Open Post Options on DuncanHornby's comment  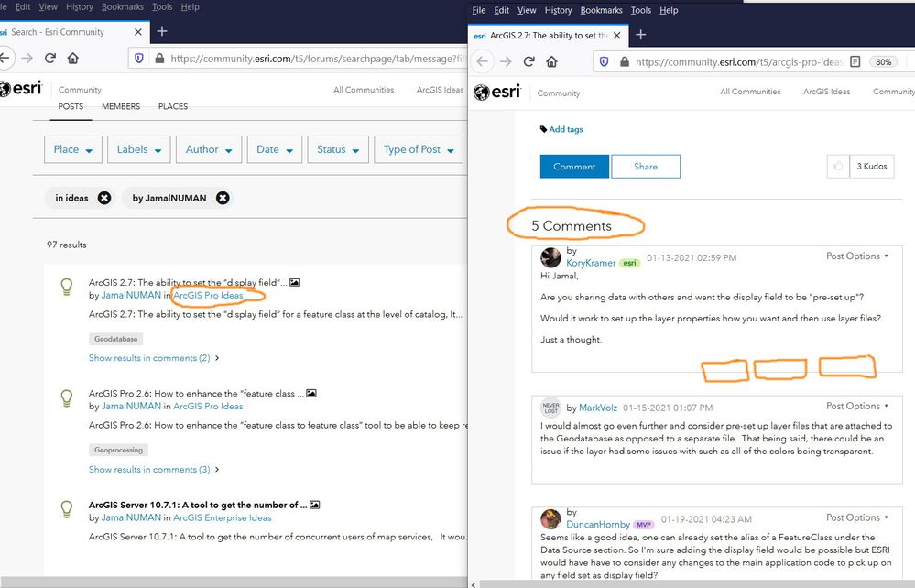(x=857, y=517)
